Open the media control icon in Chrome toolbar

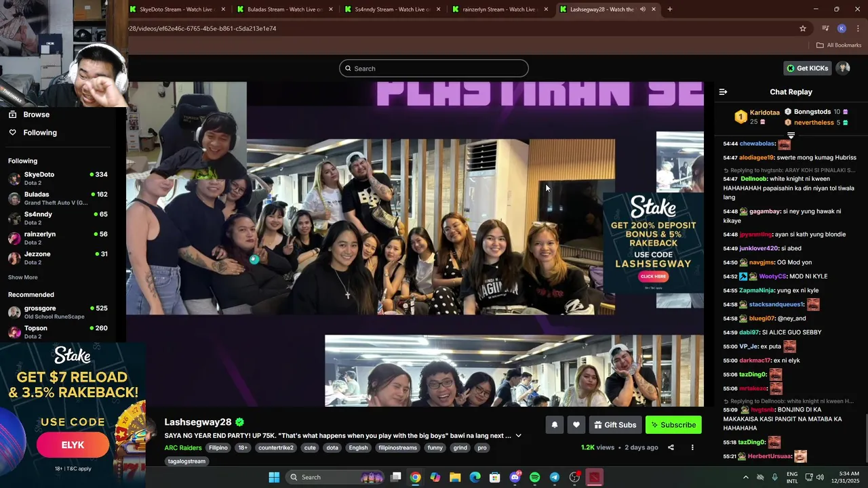[825, 28]
